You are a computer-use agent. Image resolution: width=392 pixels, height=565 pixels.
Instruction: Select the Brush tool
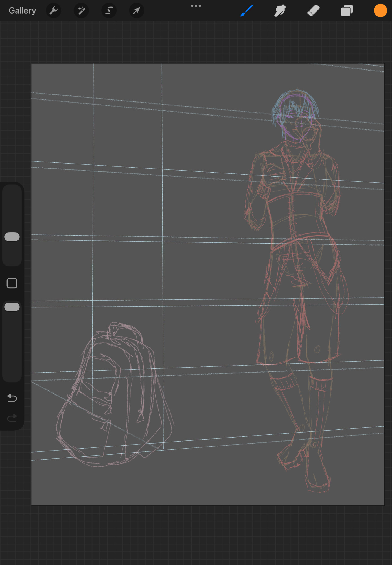tap(247, 11)
